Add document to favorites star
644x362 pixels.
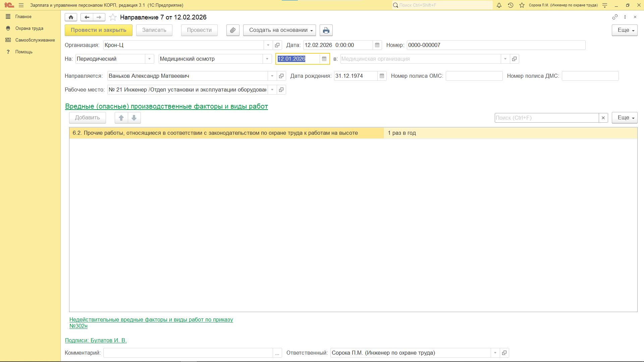[113, 17]
